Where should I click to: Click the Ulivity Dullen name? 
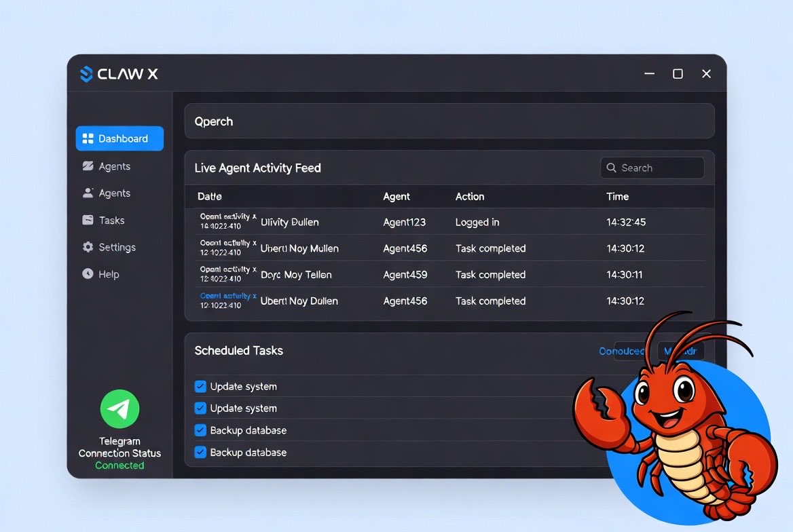290,222
